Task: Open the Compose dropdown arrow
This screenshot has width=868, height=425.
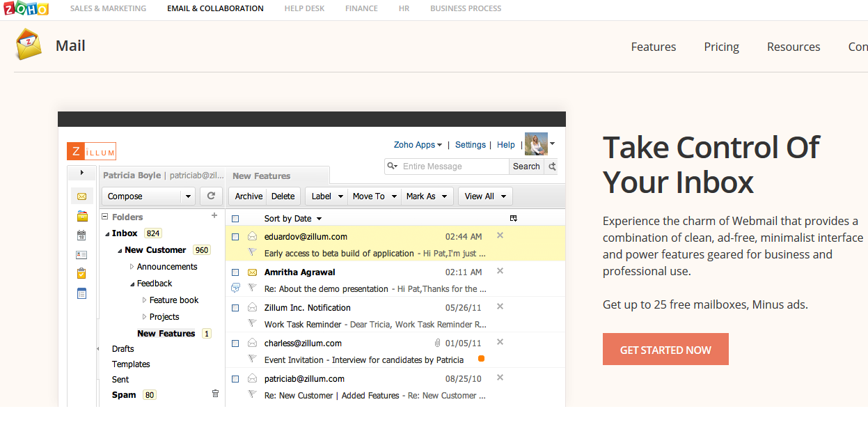Action: coord(188,197)
